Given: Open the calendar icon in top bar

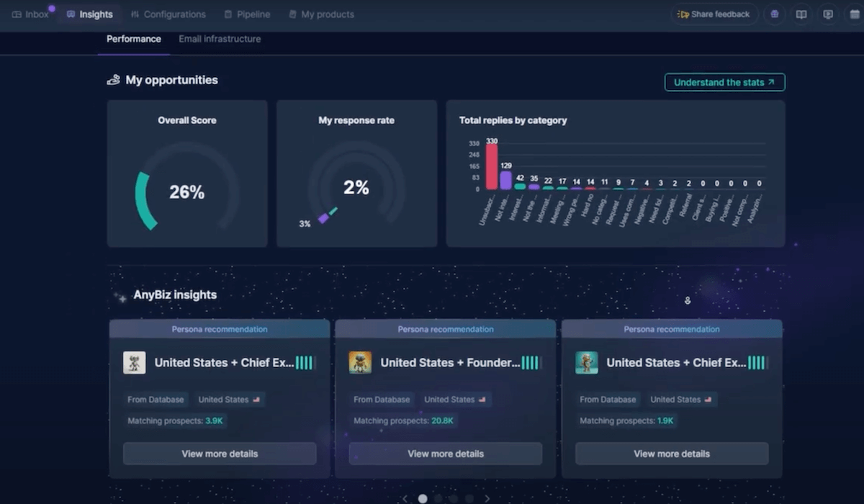Looking at the screenshot, I should (854, 14).
